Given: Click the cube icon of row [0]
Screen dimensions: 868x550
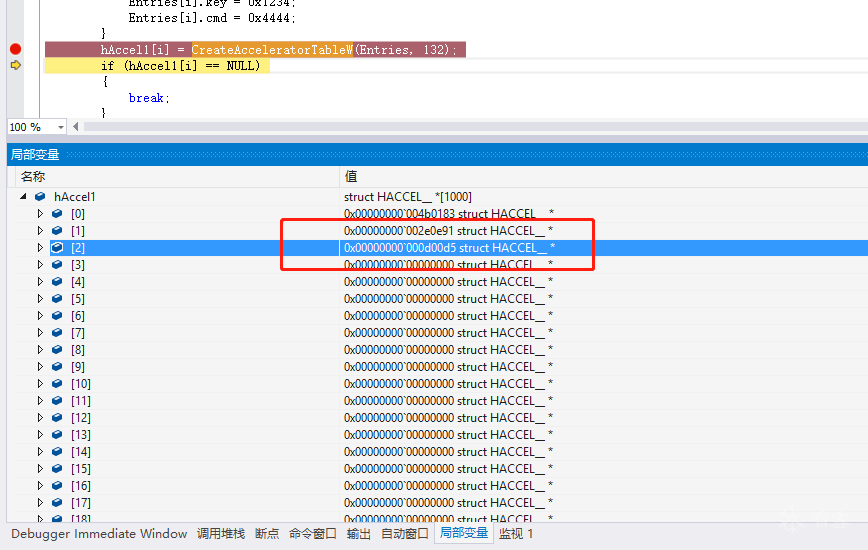Looking at the screenshot, I should coord(57,214).
